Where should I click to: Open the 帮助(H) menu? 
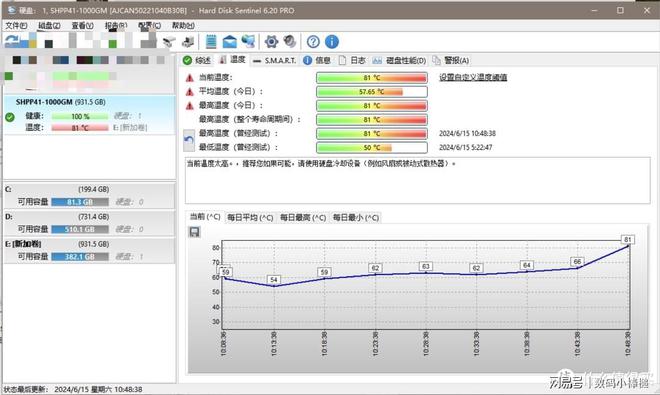(183, 26)
